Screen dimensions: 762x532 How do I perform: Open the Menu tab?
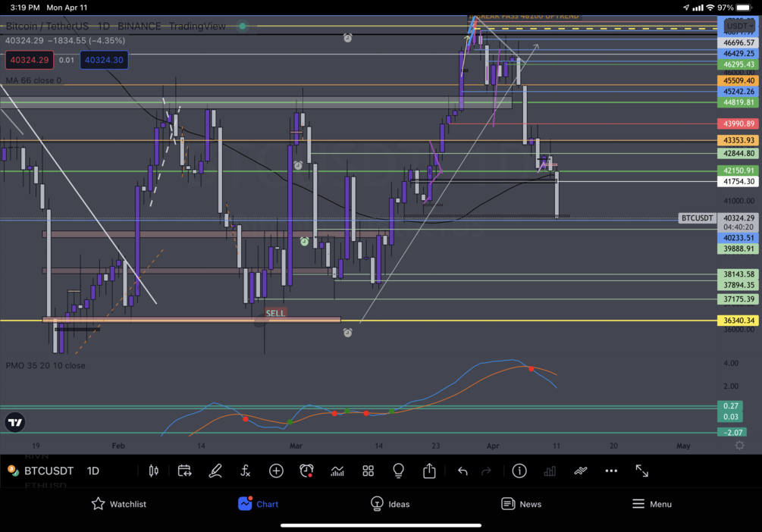coord(652,504)
